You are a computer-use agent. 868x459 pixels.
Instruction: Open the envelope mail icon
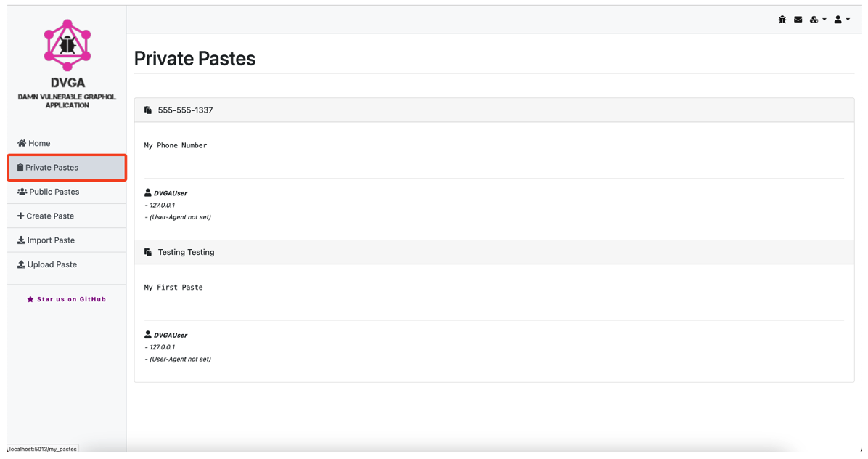point(798,20)
